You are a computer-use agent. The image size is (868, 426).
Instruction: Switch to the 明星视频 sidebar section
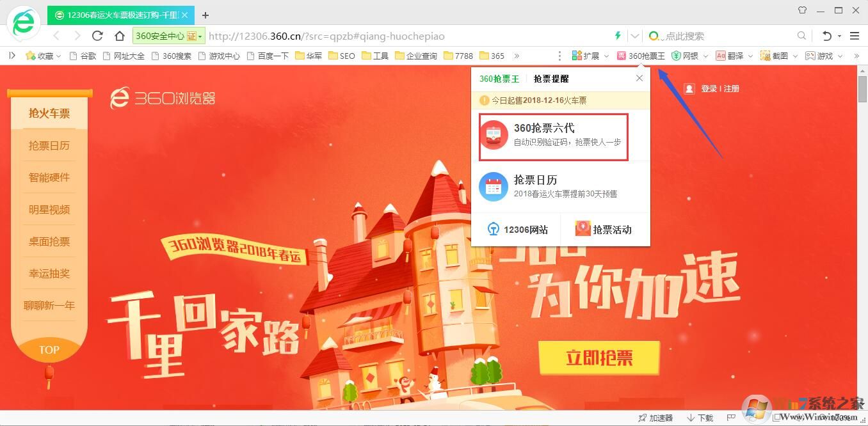click(49, 209)
